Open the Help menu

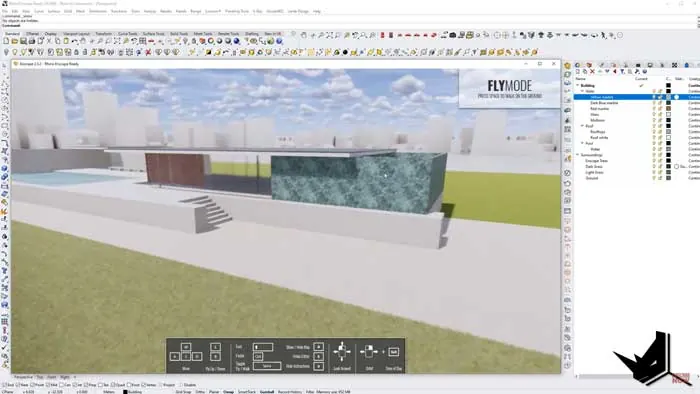coord(317,11)
